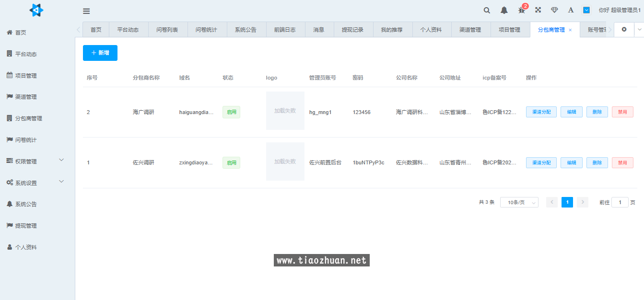Click the 新增 button
644x300 pixels.
pos(100,53)
